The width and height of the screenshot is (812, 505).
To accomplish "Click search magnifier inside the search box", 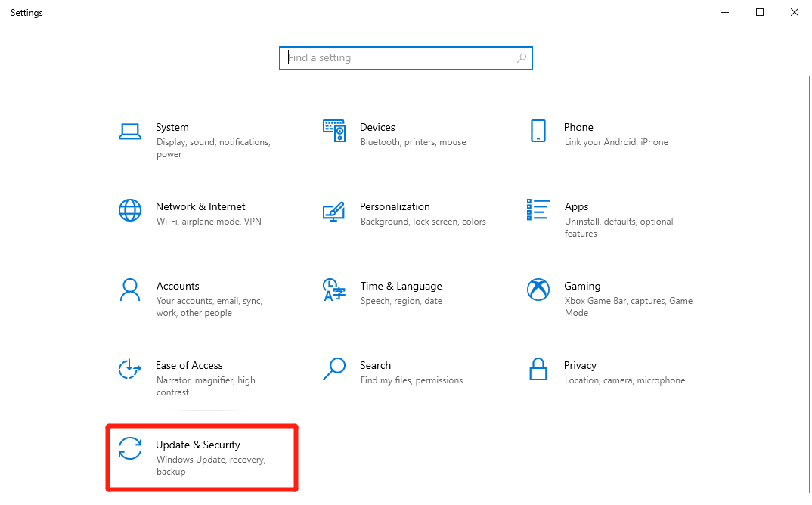I will coord(521,58).
